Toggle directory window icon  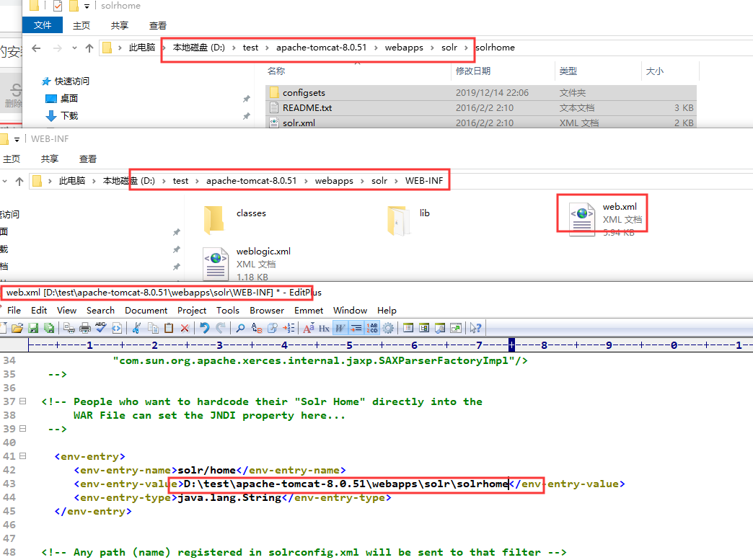tap(408, 328)
